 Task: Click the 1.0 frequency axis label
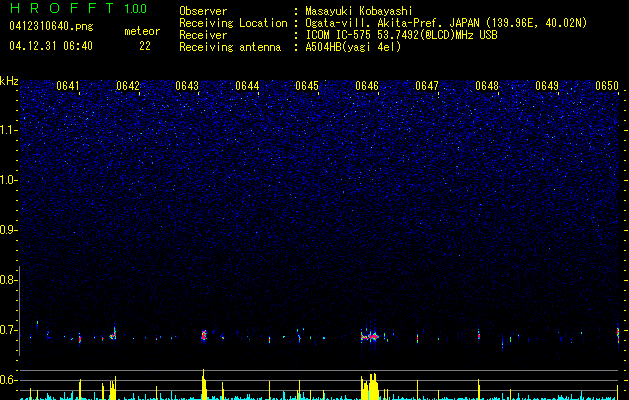point(8,180)
